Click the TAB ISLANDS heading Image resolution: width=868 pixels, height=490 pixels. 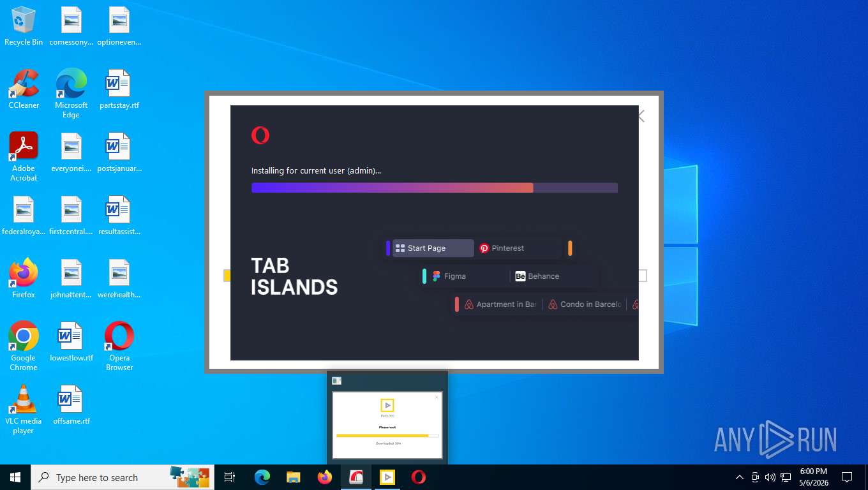tap(294, 276)
